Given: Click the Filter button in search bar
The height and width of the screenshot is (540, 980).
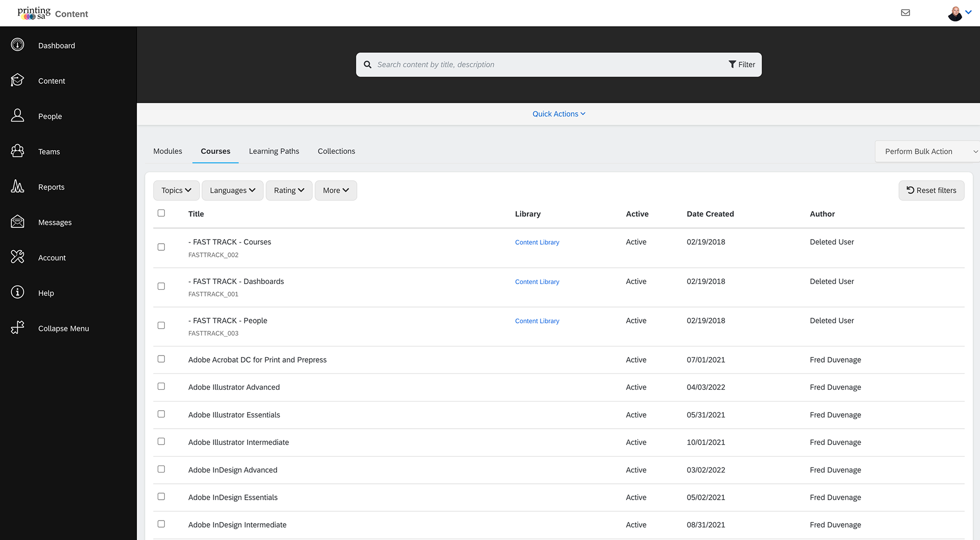Looking at the screenshot, I should tap(742, 64).
